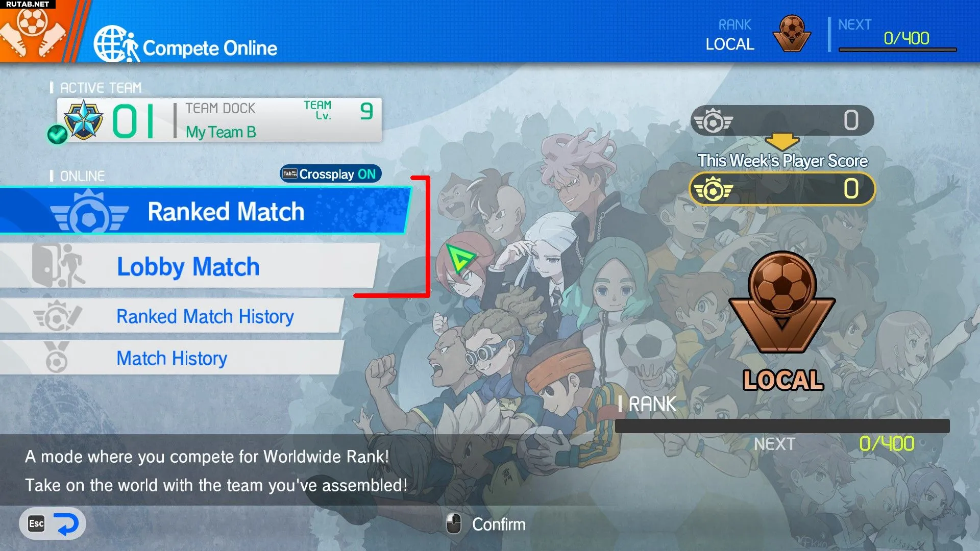Screen dimensions: 980x551
Task: Click the medal icon beside Match History
Action: click(x=57, y=357)
